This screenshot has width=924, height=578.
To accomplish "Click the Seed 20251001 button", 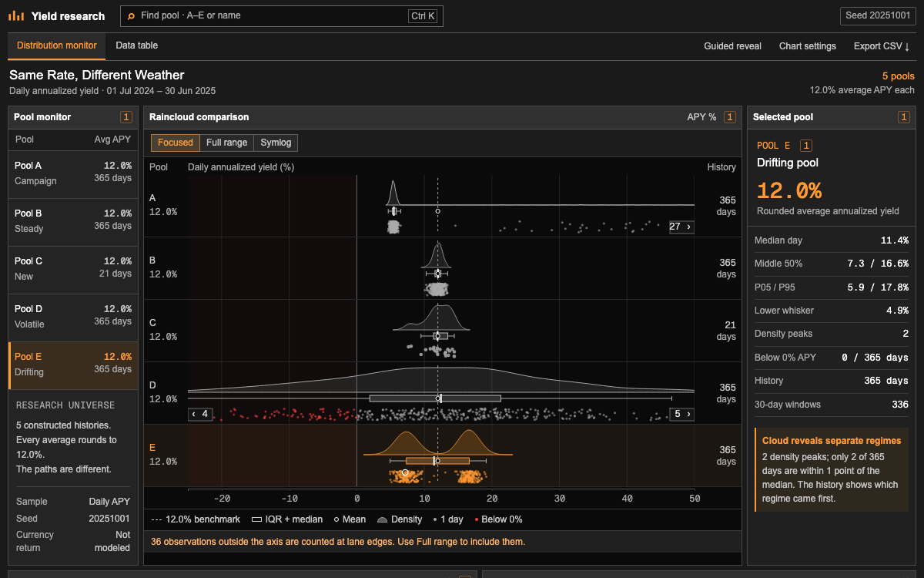I will pos(878,16).
